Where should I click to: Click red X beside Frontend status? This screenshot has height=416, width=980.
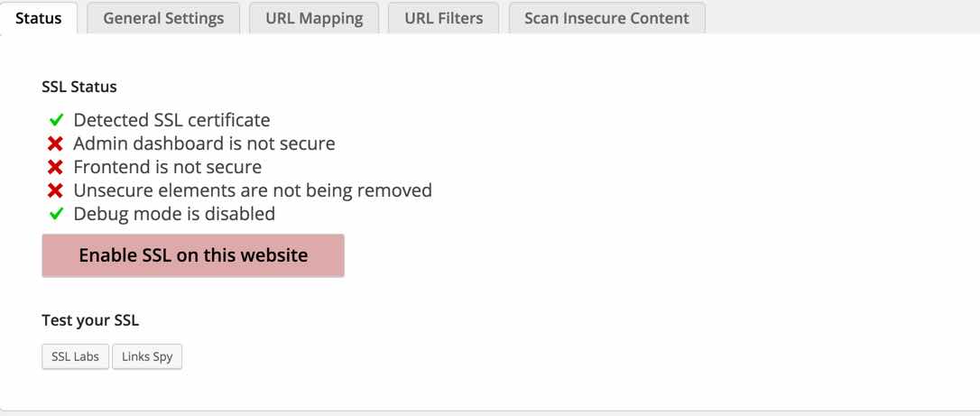56,167
